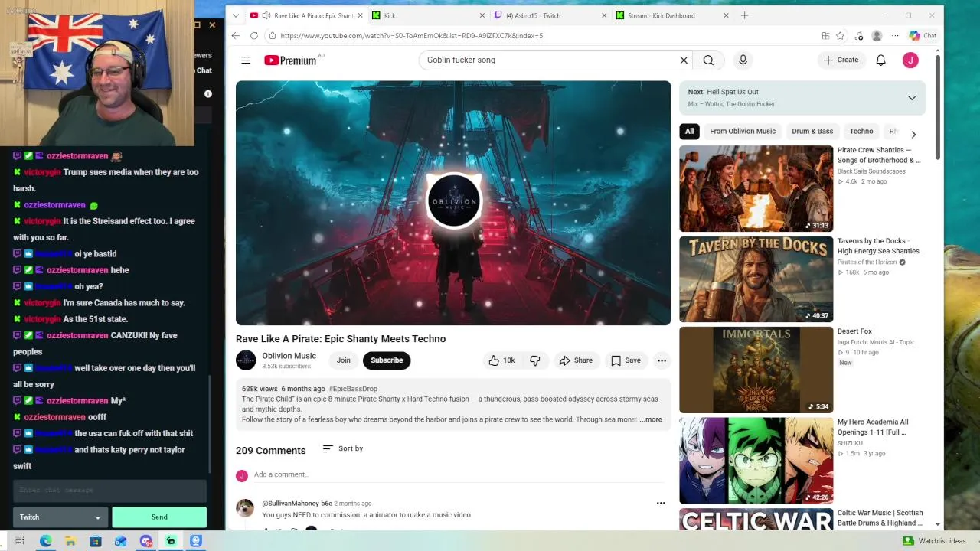Viewport: 980px width, 551px height.
Task: Open more actions beside the Save button
Action: (x=661, y=360)
